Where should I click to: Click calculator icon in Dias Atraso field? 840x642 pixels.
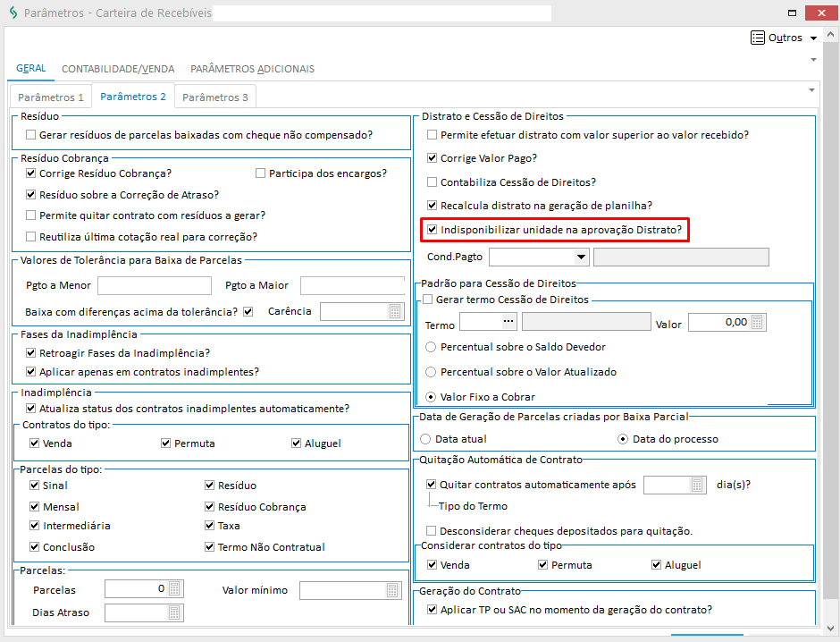pos(174,612)
